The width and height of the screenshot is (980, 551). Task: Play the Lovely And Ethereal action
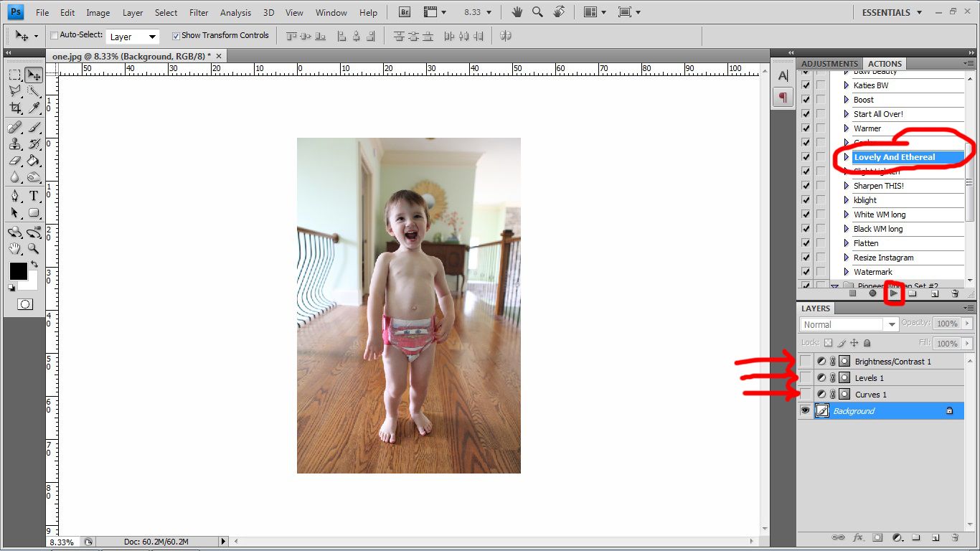tap(894, 293)
